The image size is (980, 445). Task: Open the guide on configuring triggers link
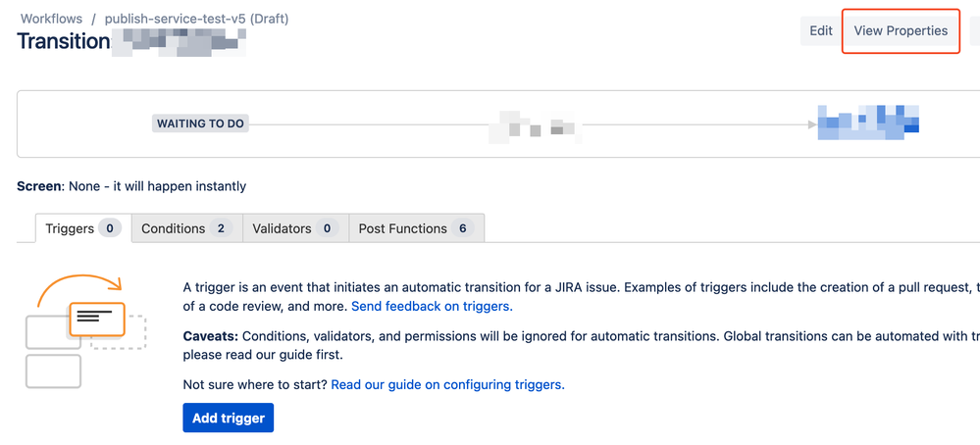(447, 384)
